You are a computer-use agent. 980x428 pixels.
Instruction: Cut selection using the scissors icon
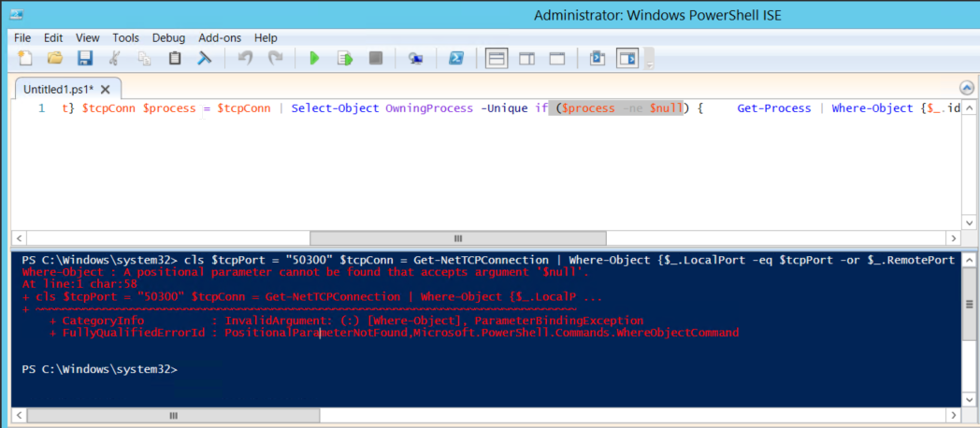(x=114, y=59)
